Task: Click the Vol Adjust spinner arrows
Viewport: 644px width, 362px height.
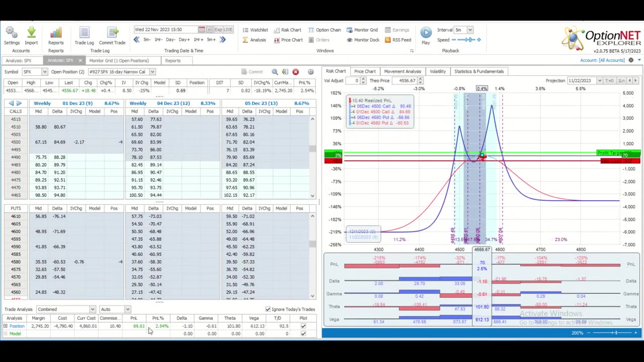Action: point(364,80)
